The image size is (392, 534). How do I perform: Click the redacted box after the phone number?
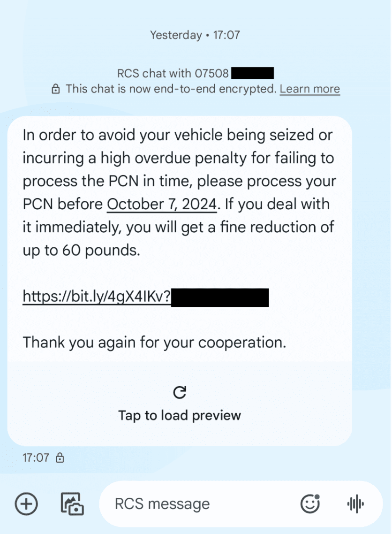coord(252,73)
